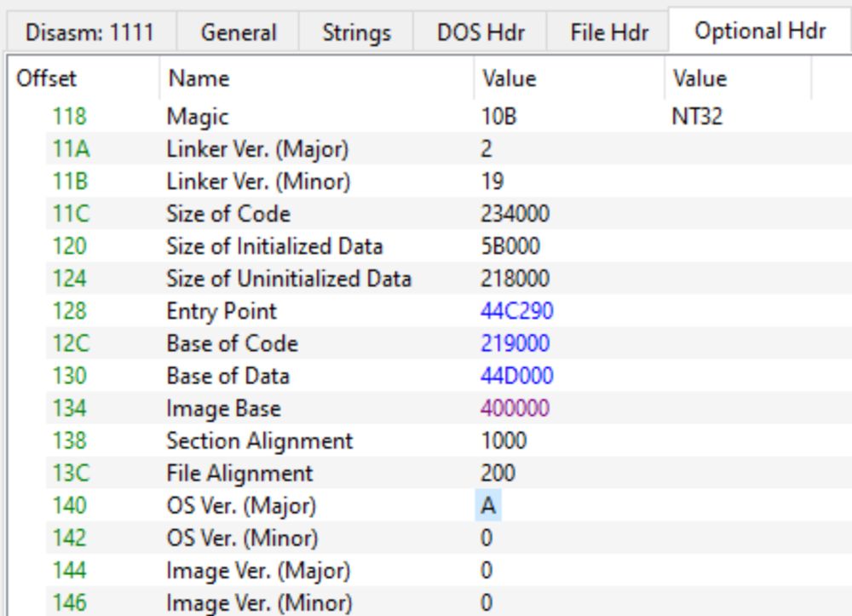Click offset 140
Viewport: 852px width, 616px height.
[70, 506]
